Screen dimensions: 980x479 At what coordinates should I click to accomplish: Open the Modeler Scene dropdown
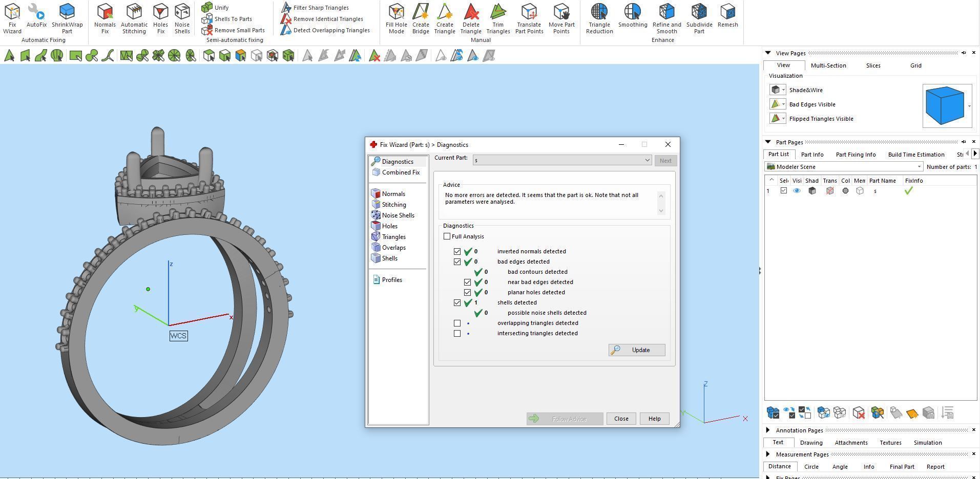[x=843, y=167]
